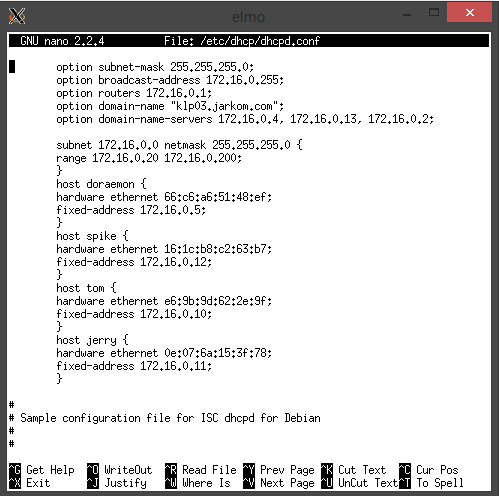Click the ^V Next Page shortcut

(279, 483)
